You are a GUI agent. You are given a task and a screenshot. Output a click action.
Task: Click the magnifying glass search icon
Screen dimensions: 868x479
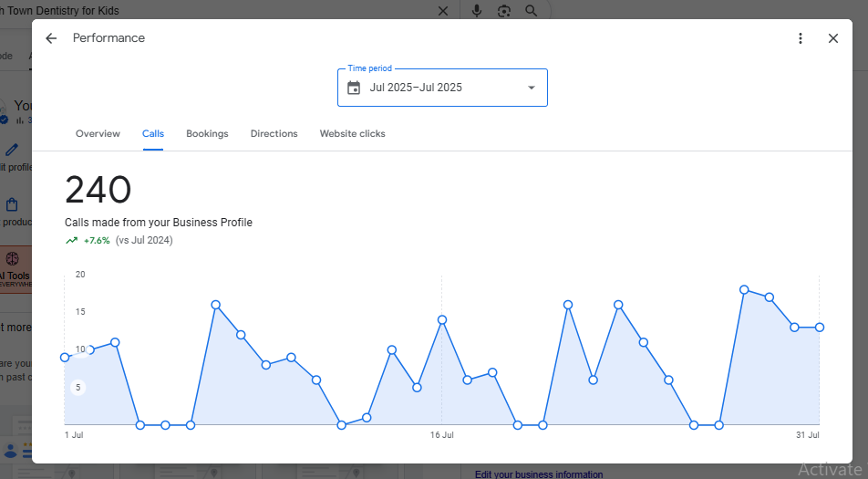click(532, 11)
